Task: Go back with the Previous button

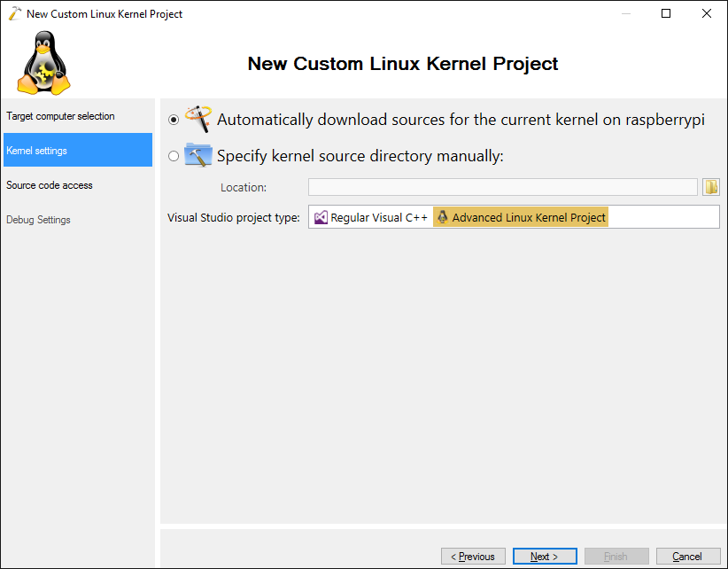Action: [473, 557]
